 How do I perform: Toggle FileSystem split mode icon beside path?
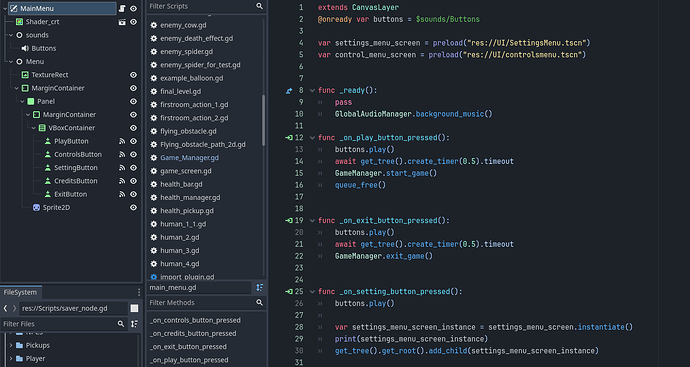(134, 308)
